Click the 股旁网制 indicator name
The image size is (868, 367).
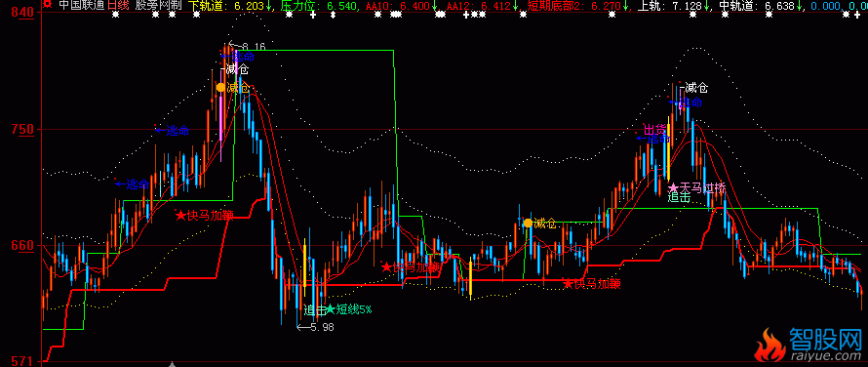coord(158,6)
